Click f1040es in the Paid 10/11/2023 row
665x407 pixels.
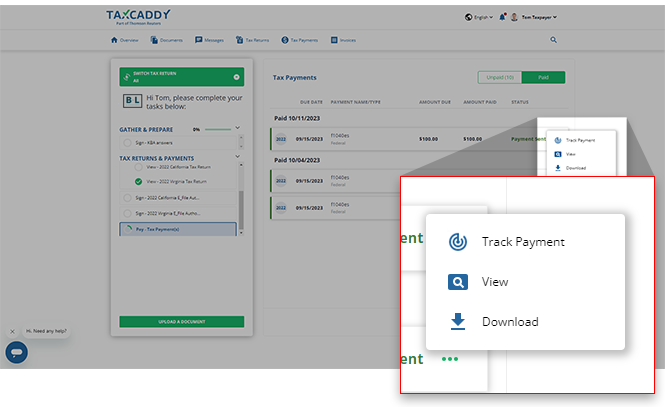click(340, 136)
